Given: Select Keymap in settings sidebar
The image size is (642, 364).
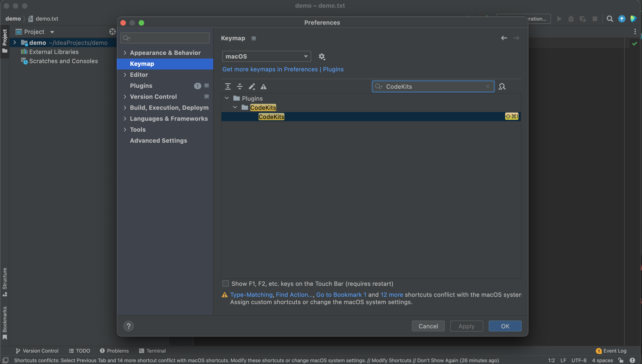Looking at the screenshot, I should pyautogui.click(x=165, y=64).
